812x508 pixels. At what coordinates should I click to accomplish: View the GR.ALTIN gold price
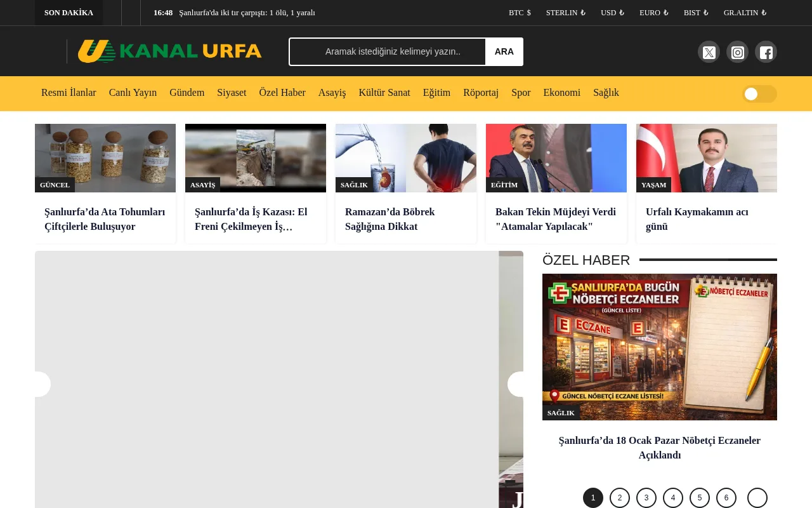[745, 12]
